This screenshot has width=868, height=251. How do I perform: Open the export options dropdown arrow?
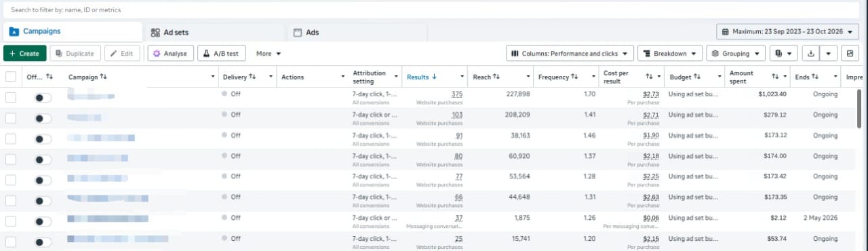[x=829, y=53]
